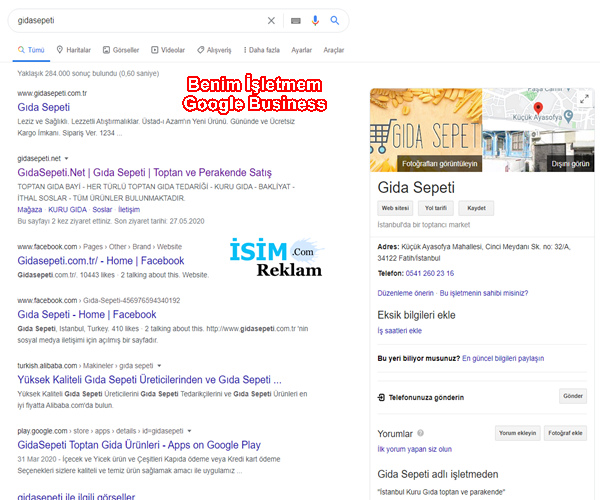Click the İstanbul'da bir toptancı market description

point(424,225)
